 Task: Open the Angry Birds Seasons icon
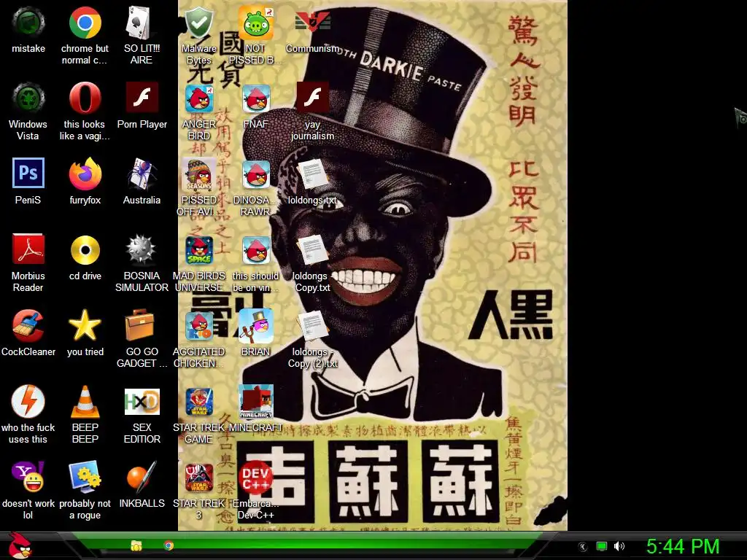[x=198, y=175]
